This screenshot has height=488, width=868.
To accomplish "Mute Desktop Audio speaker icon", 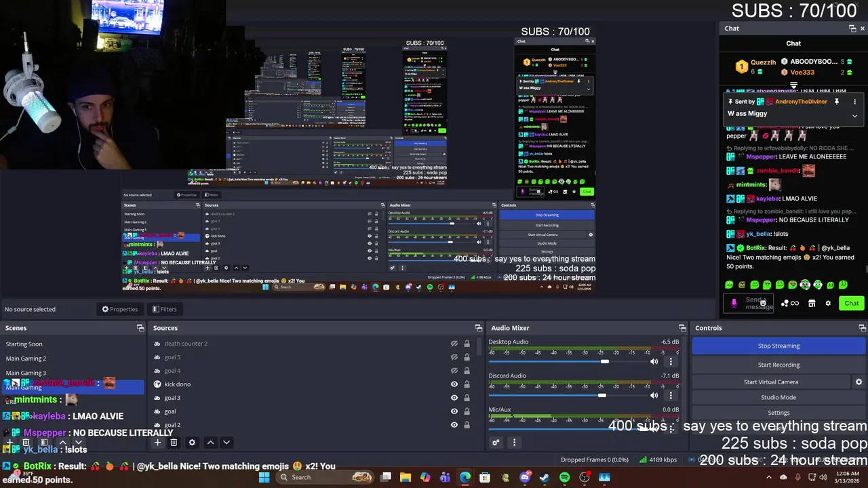I will point(654,361).
